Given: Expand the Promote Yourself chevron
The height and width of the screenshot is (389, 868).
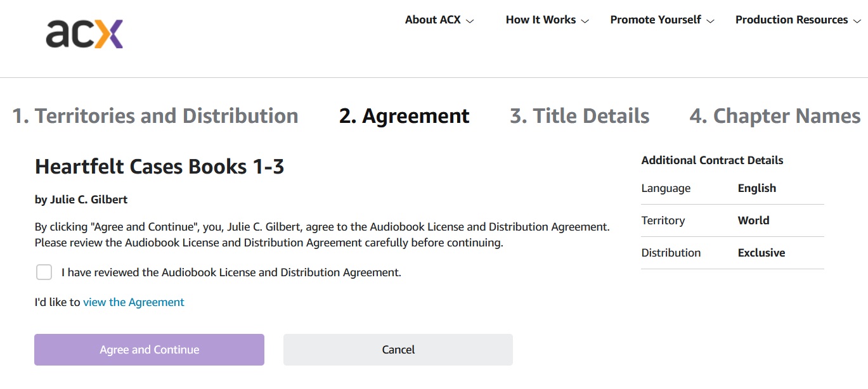Looking at the screenshot, I should (710, 21).
